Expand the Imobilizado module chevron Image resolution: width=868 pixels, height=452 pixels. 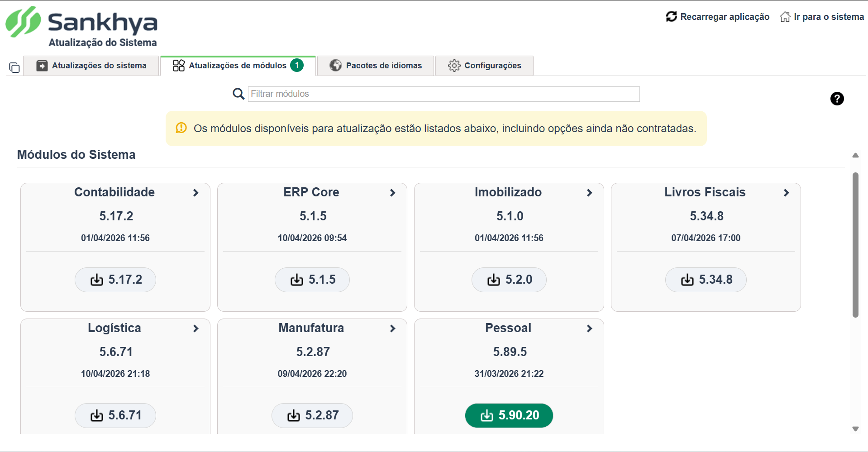pyautogui.click(x=590, y=193)
